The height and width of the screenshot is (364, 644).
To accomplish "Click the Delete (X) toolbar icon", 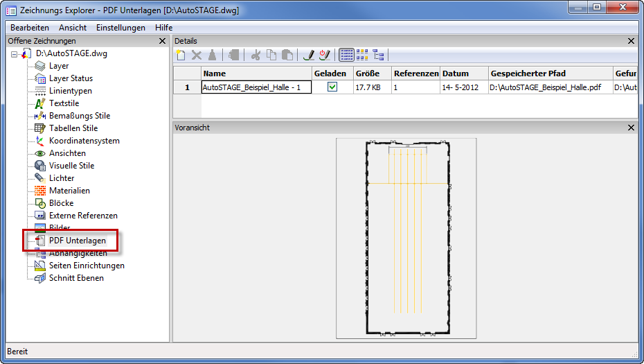I will pyautogui.click(x=197, y=55).
